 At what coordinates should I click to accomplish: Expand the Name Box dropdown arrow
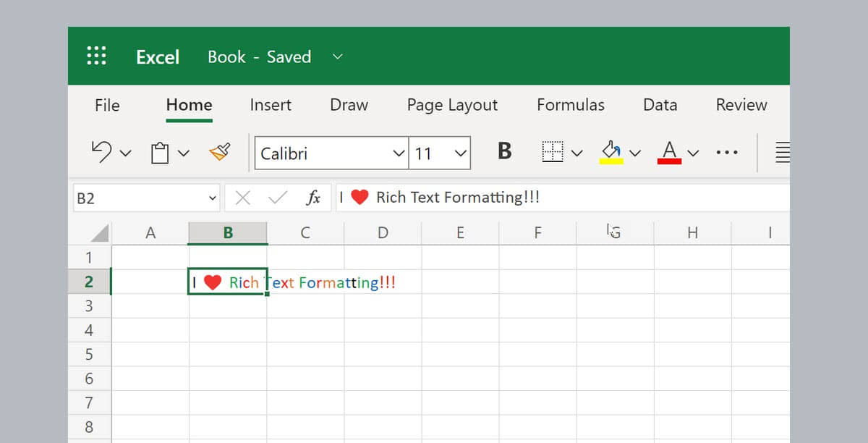pyautogui.click(x=212, y=198)
